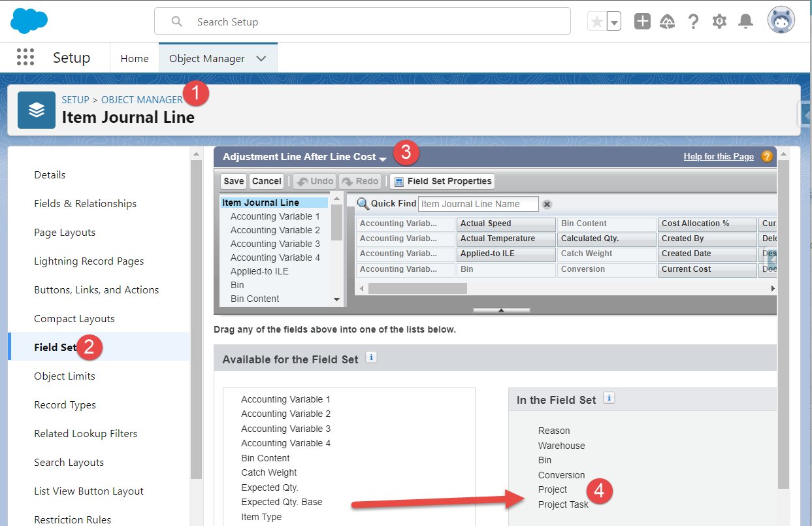Open Restriction Rules in the sidebar

point(73,519)
